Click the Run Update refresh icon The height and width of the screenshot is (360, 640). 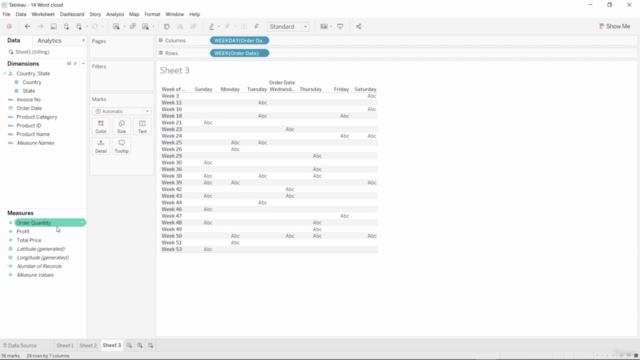pos(95,27)
